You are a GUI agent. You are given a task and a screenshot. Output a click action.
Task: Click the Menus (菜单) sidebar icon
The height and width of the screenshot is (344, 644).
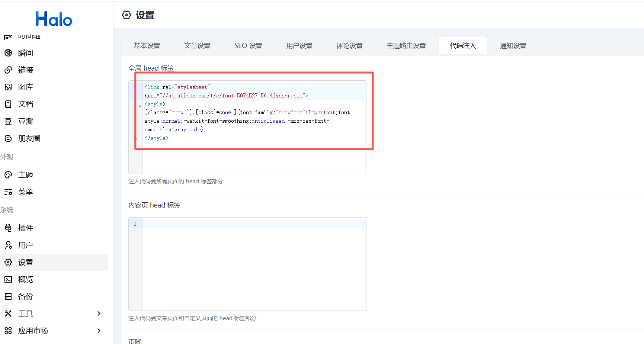point(8,192)
